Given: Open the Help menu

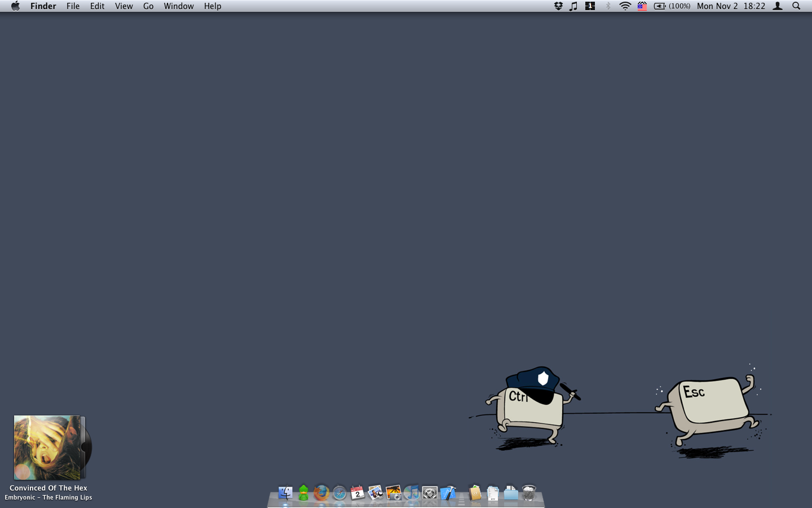Looking at the screenshot, I should pyautogui.click(x=213, y=6).
